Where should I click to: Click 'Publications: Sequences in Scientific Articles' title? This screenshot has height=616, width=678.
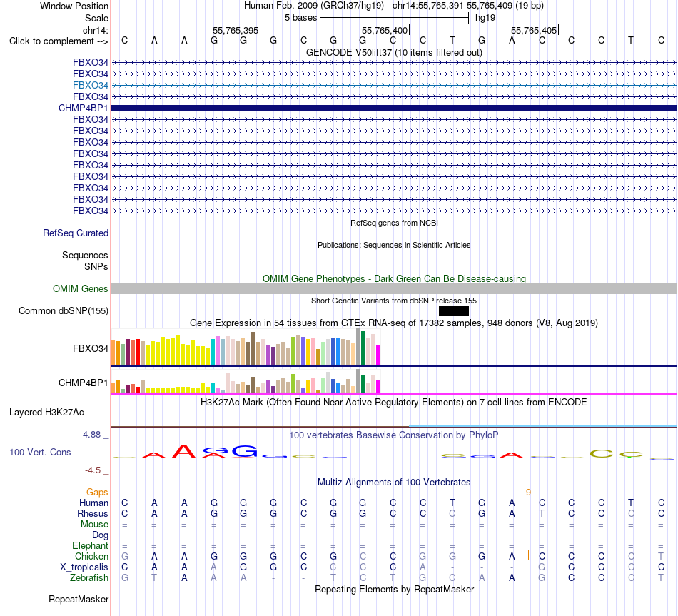(394, 245)
